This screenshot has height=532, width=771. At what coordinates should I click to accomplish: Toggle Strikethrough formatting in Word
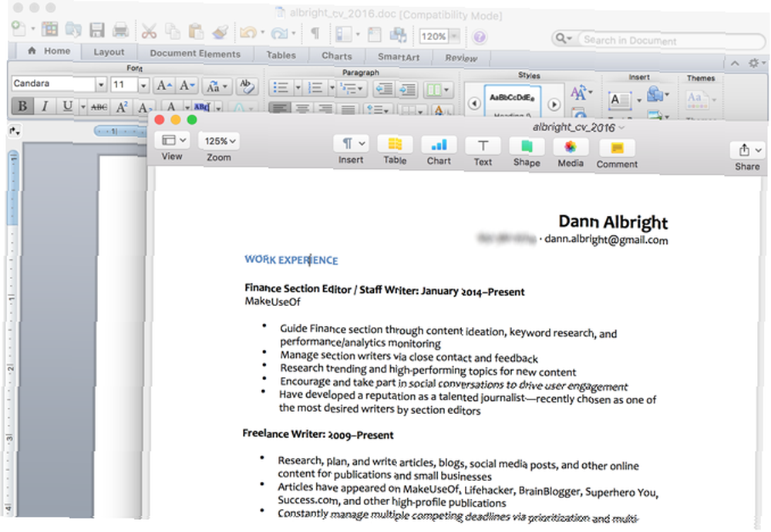point(99,106)
